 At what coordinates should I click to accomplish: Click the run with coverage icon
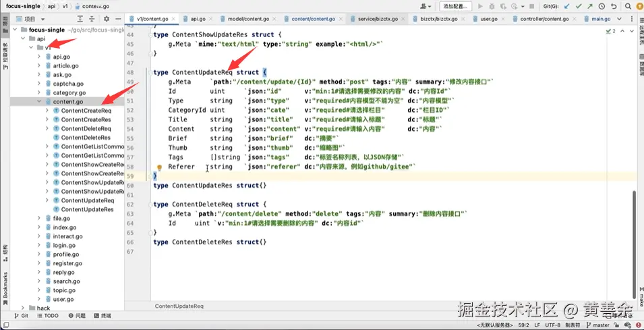(x=503, y=7)
